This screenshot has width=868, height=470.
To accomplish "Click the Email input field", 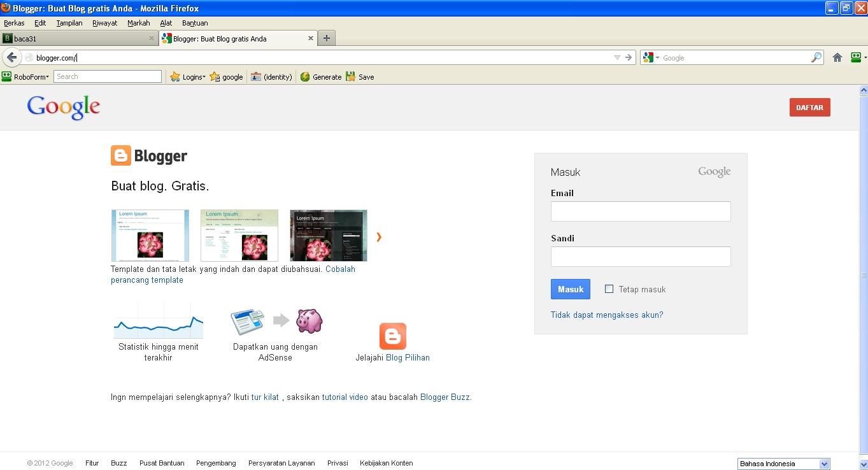I will tap(641, 211).
